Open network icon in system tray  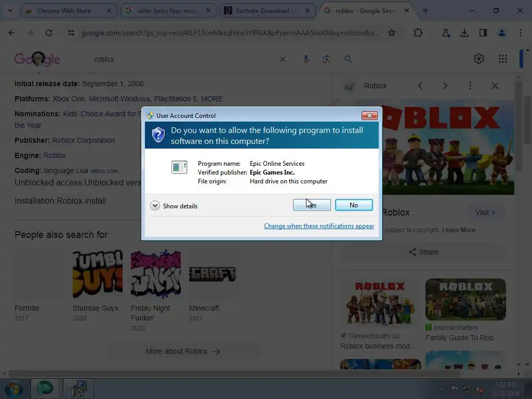(467, 389)
